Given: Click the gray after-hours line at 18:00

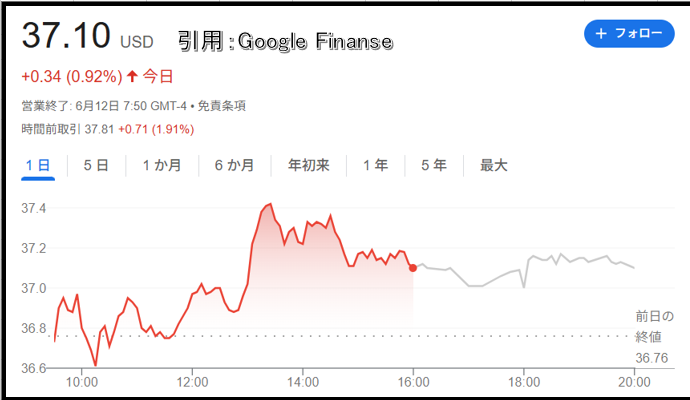Looking at the screenshot, I should [524, 286].
